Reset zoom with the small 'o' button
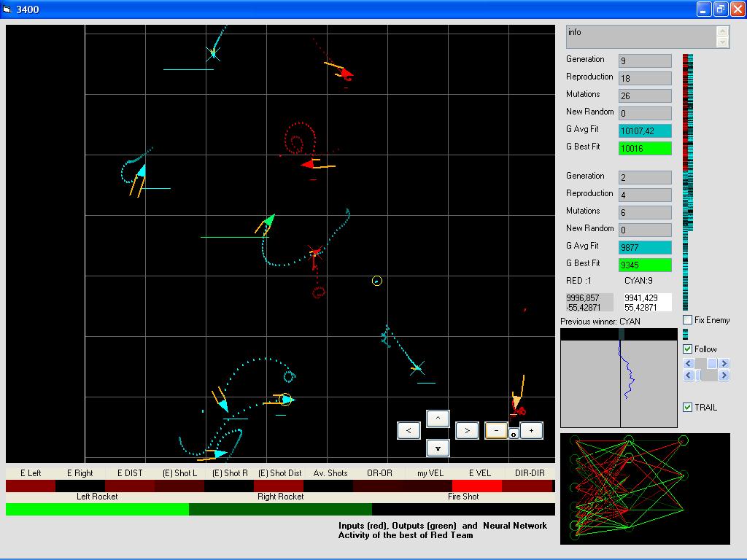The width and height of the screenshot is (747, 560). coord(514,434)
